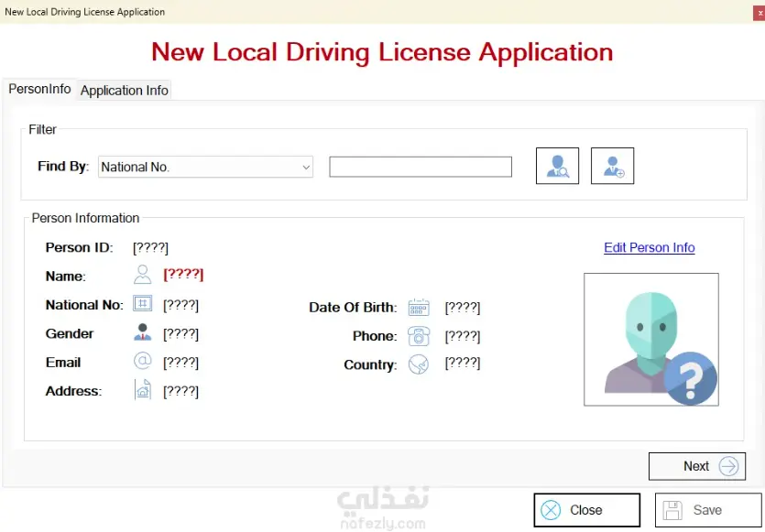Open the Edit Person Info link

(x=650, y=248)
